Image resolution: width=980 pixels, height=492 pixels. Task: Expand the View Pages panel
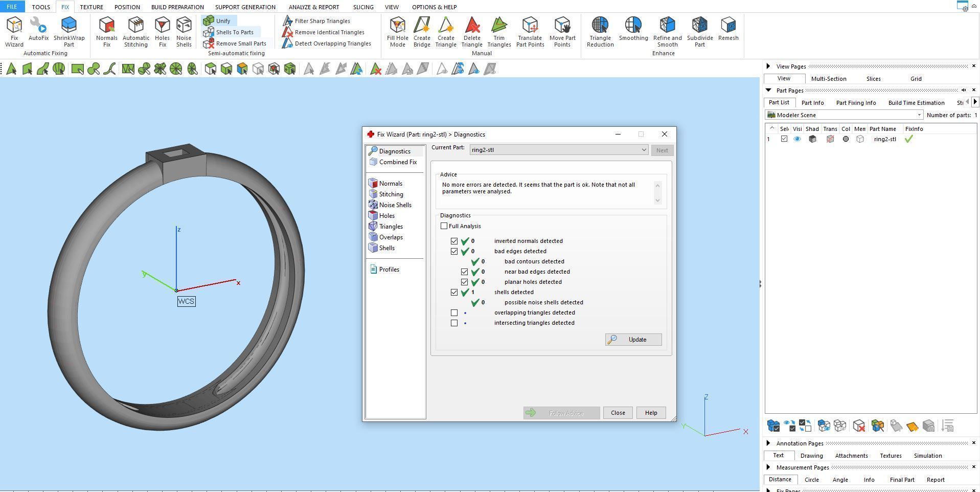[x=768, y=66]
